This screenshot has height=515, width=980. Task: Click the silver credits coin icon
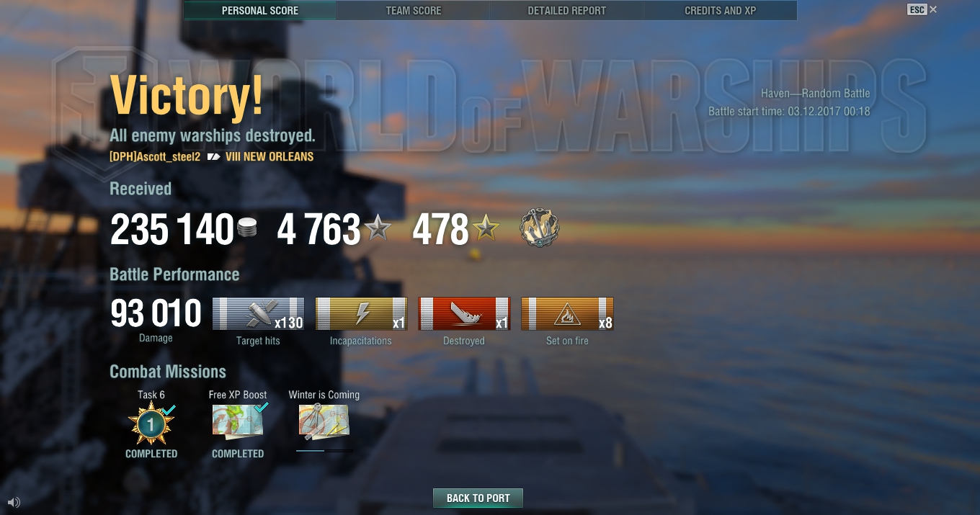click(x=246, y=230)
